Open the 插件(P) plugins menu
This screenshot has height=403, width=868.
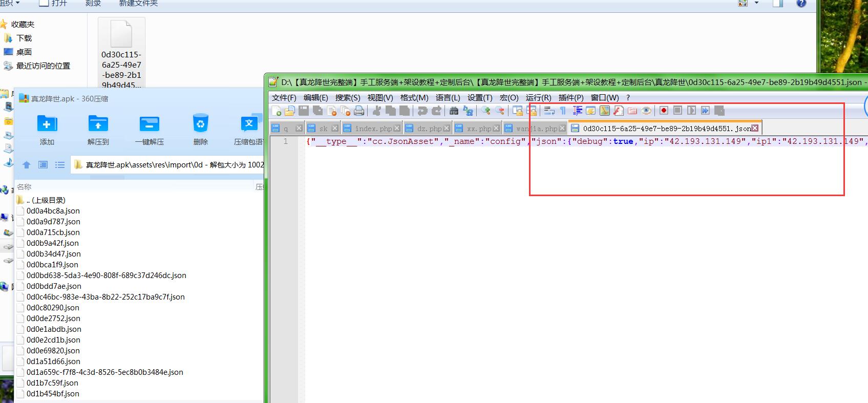pyautogui.click(x=570, y=97)
